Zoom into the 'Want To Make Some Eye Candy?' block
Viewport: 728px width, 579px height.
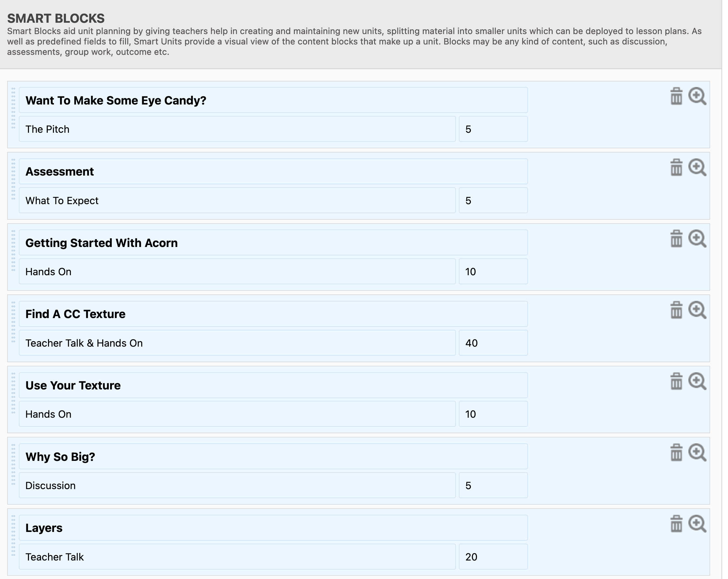click(697, 96)
